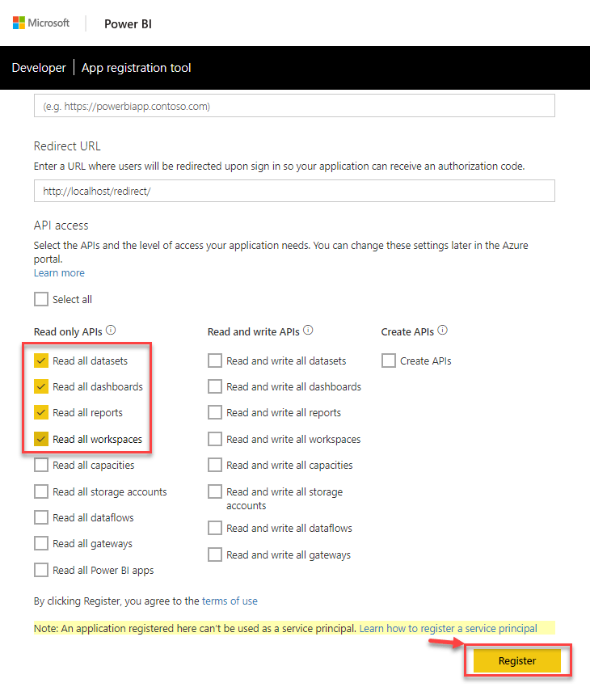Click the info icon beside Read and write APIs

click(308, 331)
